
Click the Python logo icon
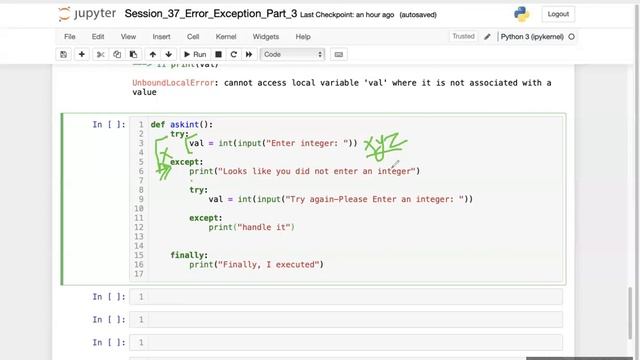[x=522, y=14]
